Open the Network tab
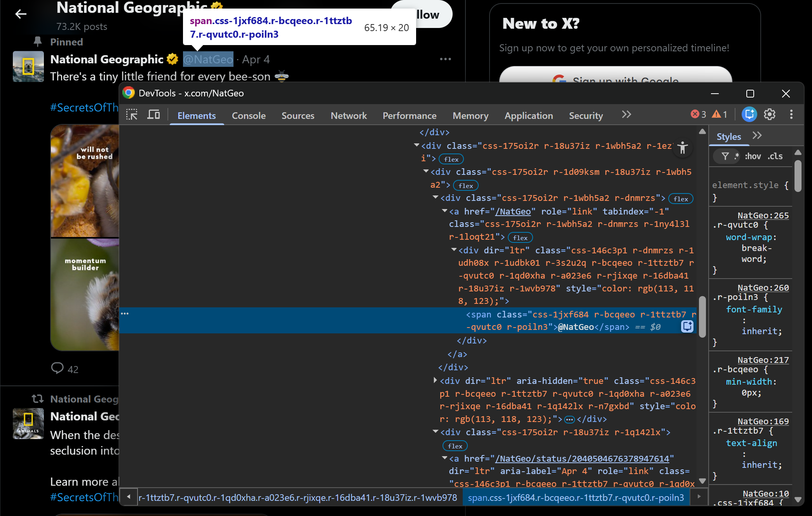812x516 pixels. tap(348, 115)
